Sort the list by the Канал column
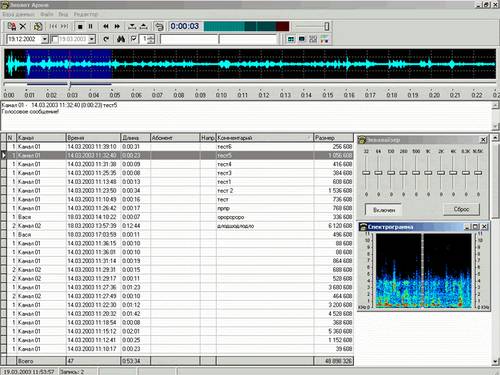Image resolution: width=500 pixels, height=375 pixels. coord(41,138)
